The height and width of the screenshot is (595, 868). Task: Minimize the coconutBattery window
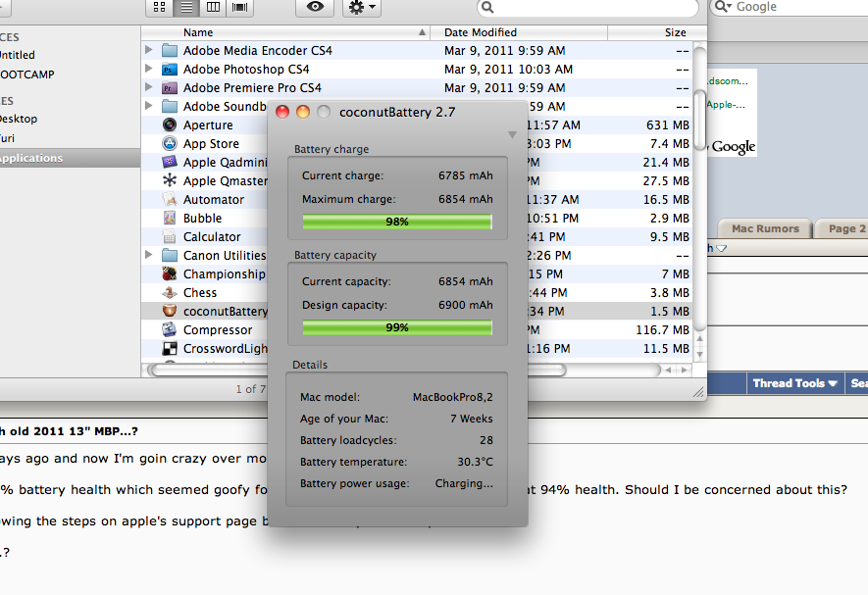pyautogui.click(x=303, y=112)
